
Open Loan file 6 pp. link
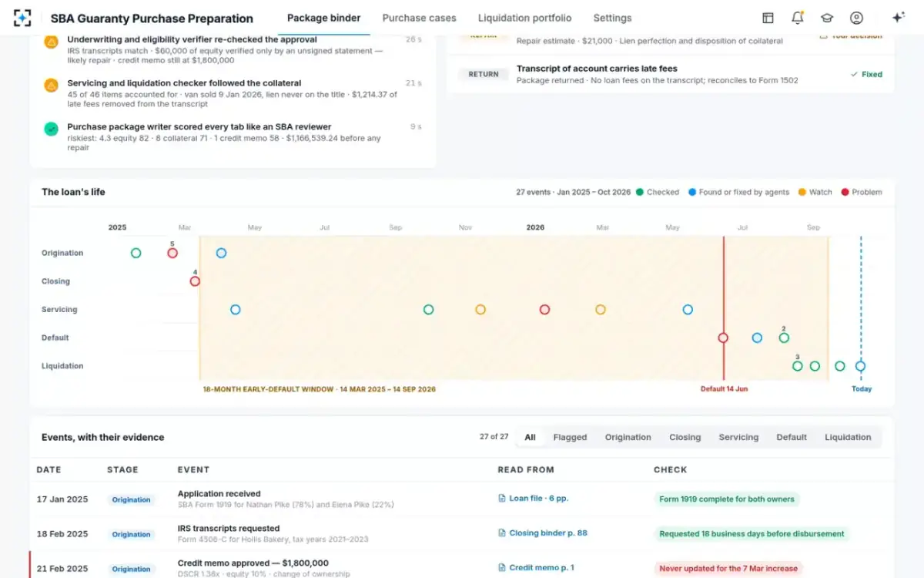533,499
